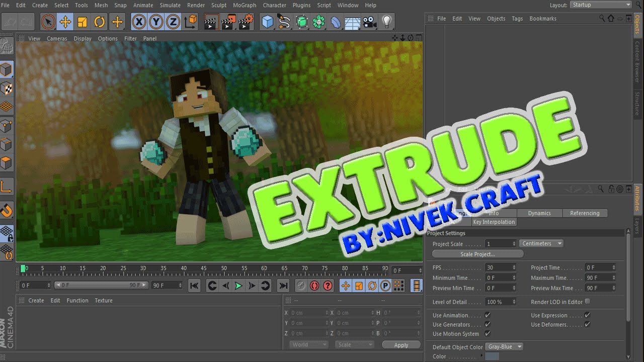This screenshot has width=644, height=362.
Task: Expand the Color parameter arrow
Action: pyautogui.click(x=481, y=355)
